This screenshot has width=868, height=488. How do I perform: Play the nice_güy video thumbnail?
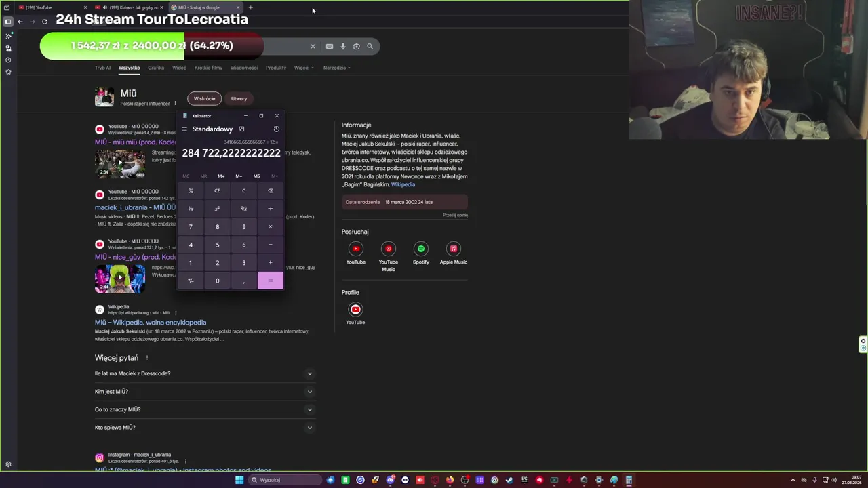pyautogui.click(x=120, y=278)
